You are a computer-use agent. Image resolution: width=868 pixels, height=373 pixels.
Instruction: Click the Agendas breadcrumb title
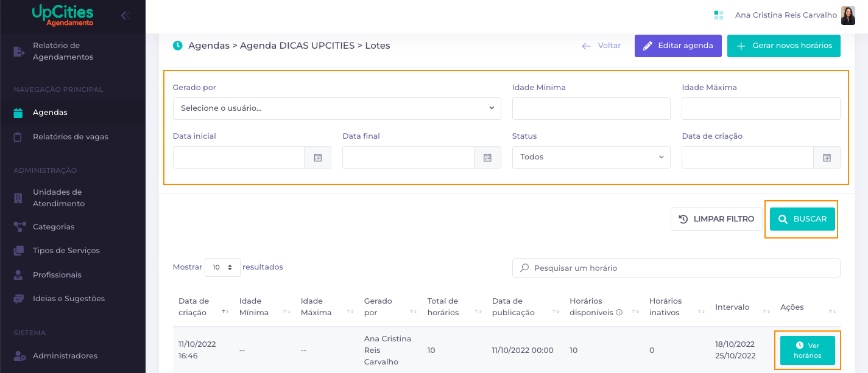pyautogui.click(x=289, y=46)
